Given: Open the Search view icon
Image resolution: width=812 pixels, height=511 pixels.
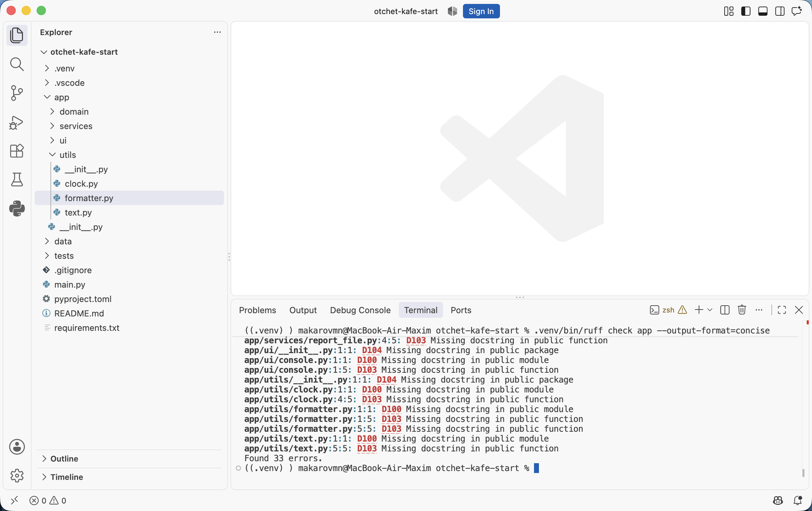Looking at the screenshot, I should coord(17,64).
